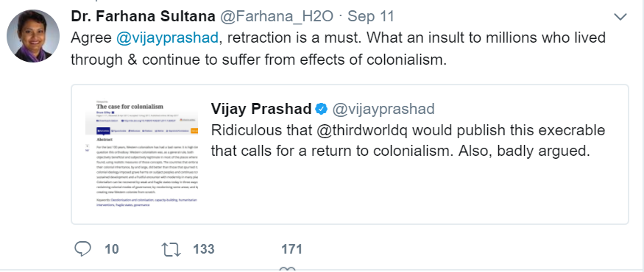The height and width of the screenshot is (272, 644).
Task: Expand the tweet options chevron menu
Action: pos(620,17)
